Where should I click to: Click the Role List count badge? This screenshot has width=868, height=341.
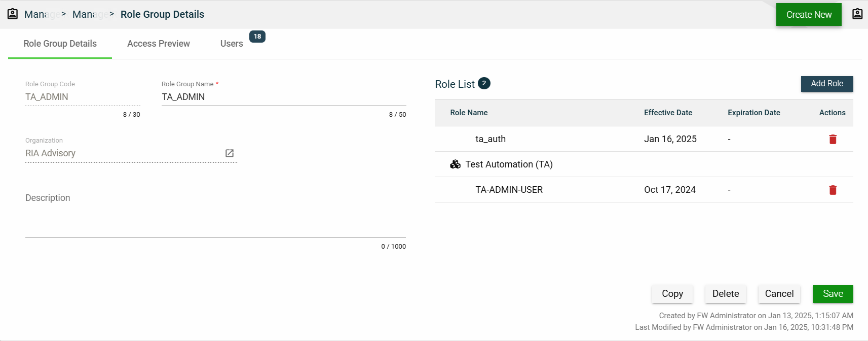click(484, 83)
